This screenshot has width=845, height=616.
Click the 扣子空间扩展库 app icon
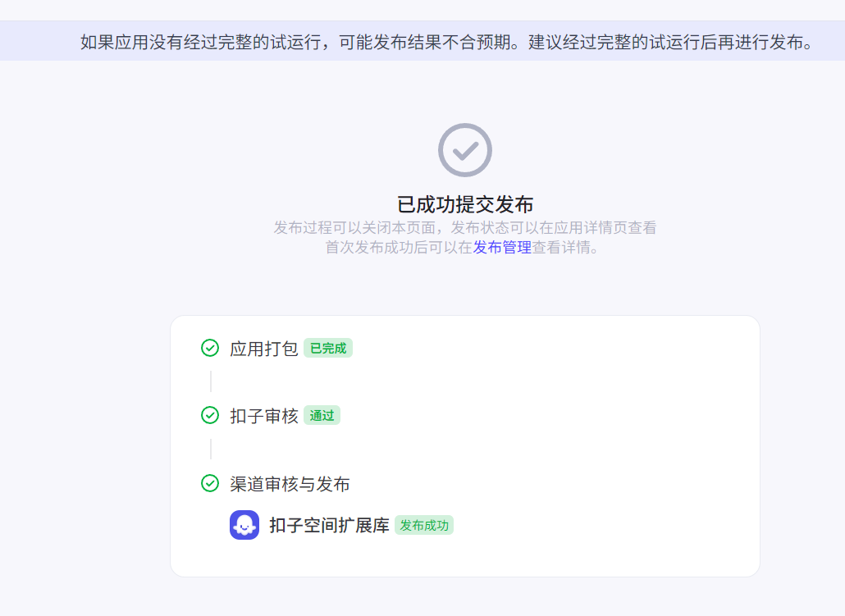244,525
